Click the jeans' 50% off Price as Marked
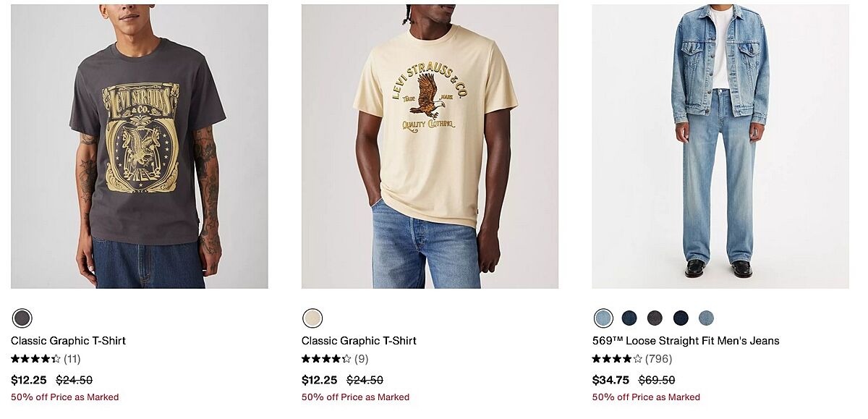Screen dimensions: 868x419 [x=646, y=397]
